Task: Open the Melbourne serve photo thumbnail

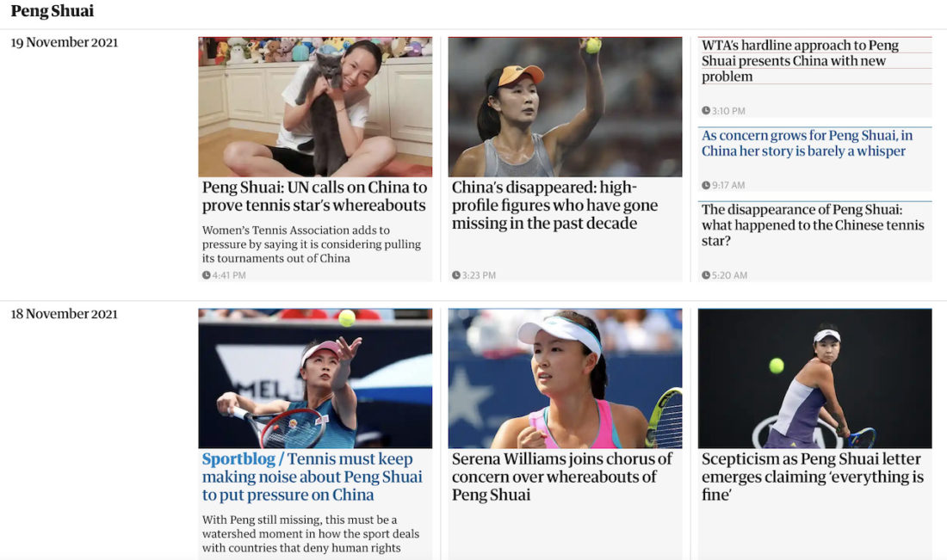Action: tap(315, 378)
